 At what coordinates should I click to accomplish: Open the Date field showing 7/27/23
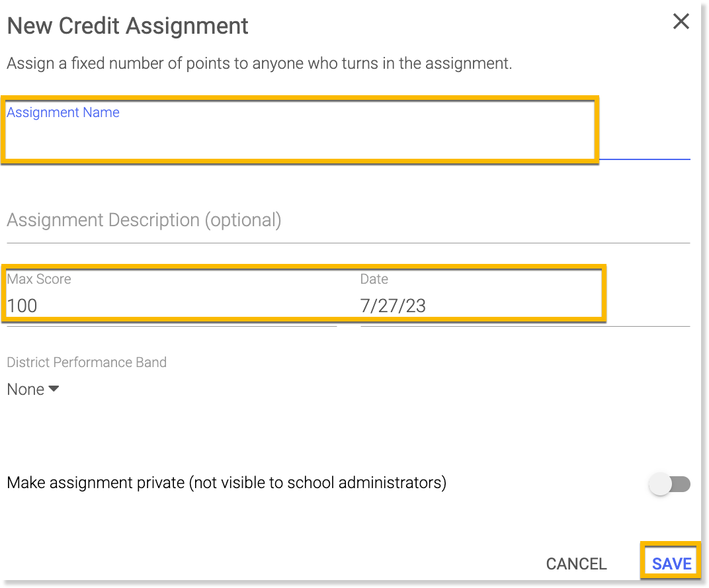click(393, 306)
